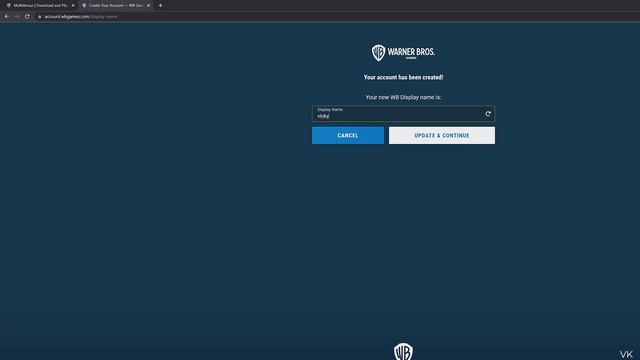Focus the Display Name input field
Screen dimensions: 640x360
click(403, 113)
